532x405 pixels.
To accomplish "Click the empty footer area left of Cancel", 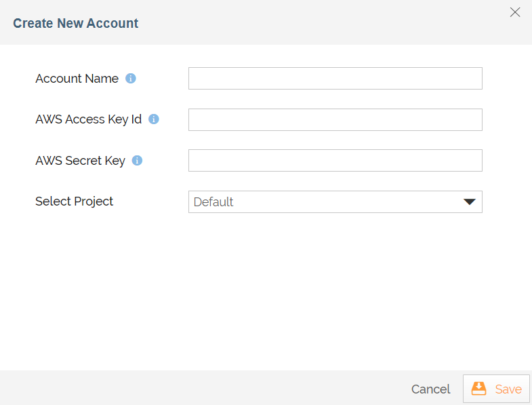I will 203,388.
